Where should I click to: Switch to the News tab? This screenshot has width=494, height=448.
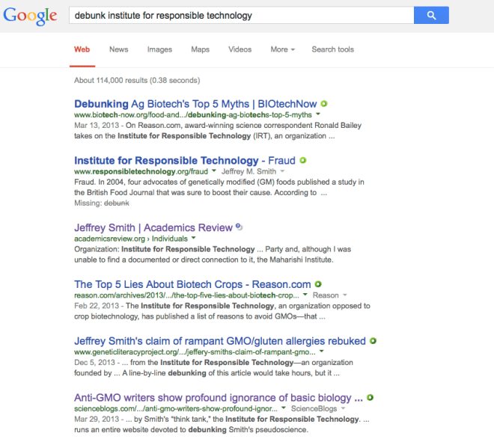(118, 49)
